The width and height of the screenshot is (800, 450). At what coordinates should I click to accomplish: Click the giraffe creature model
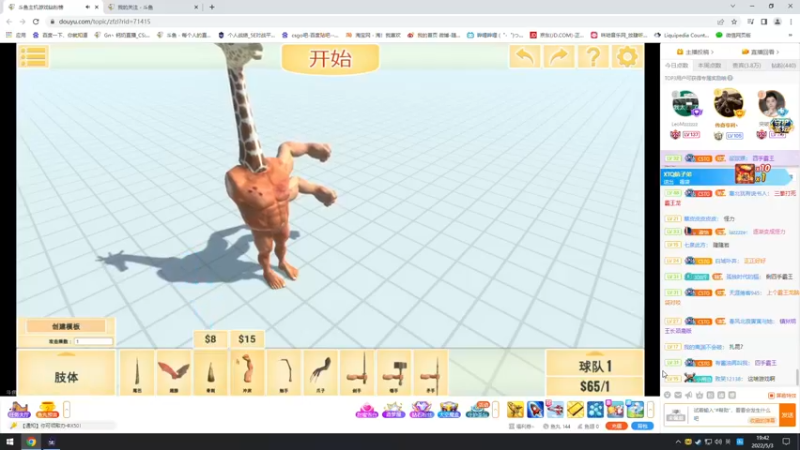click(270, 168)
